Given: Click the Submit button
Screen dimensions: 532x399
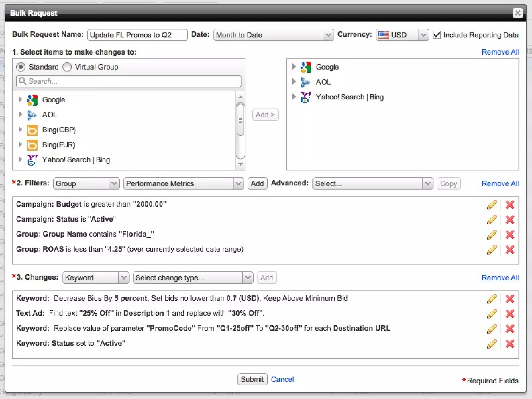Looking at the screenshot, I should (252, 379).
